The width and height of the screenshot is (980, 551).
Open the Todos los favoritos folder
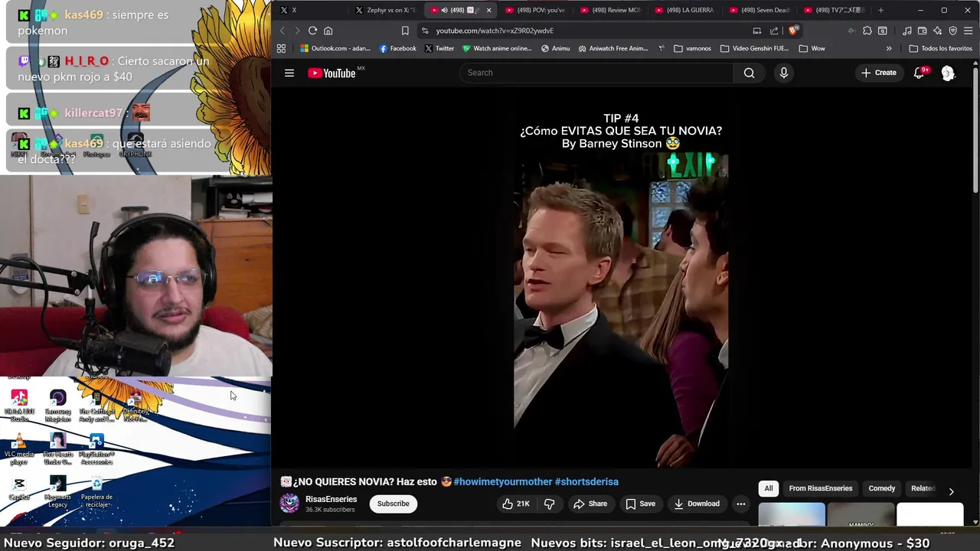(940, 48)
